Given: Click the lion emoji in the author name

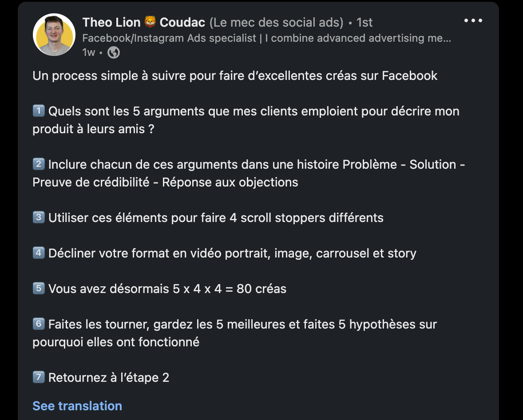Looking at the screenshot, I should (150, 22).
